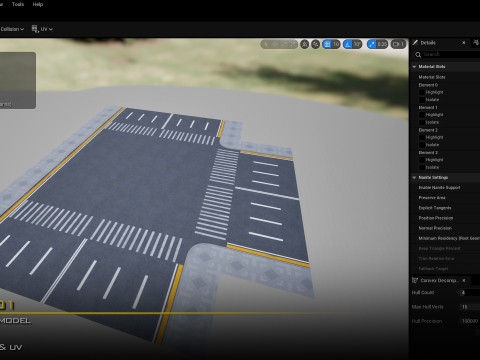Click the 'Enable Nanite Support' row

[445, 188]
